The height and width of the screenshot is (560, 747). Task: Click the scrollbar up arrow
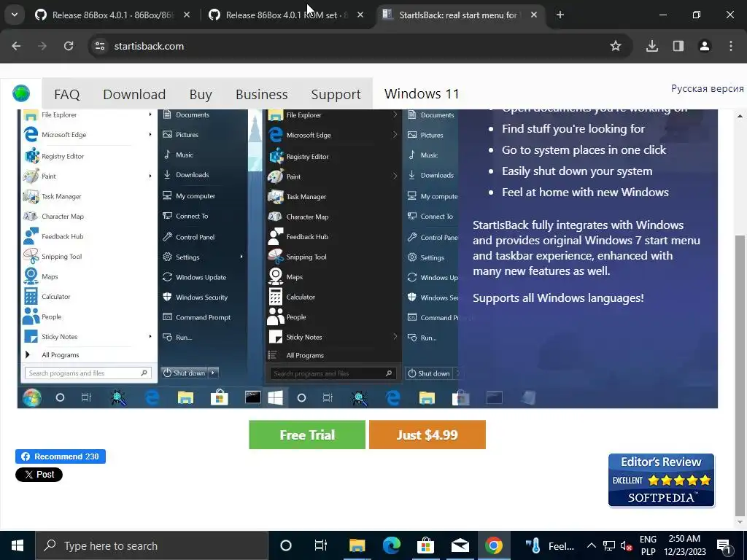click(x=740, y=116)
